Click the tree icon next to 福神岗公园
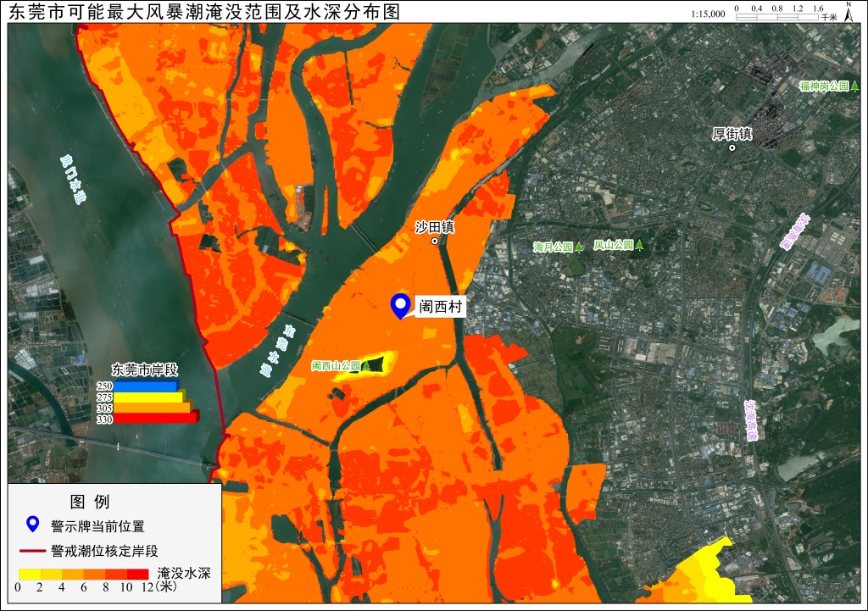Viewport: 868px width, 611px height. point(854,86)
